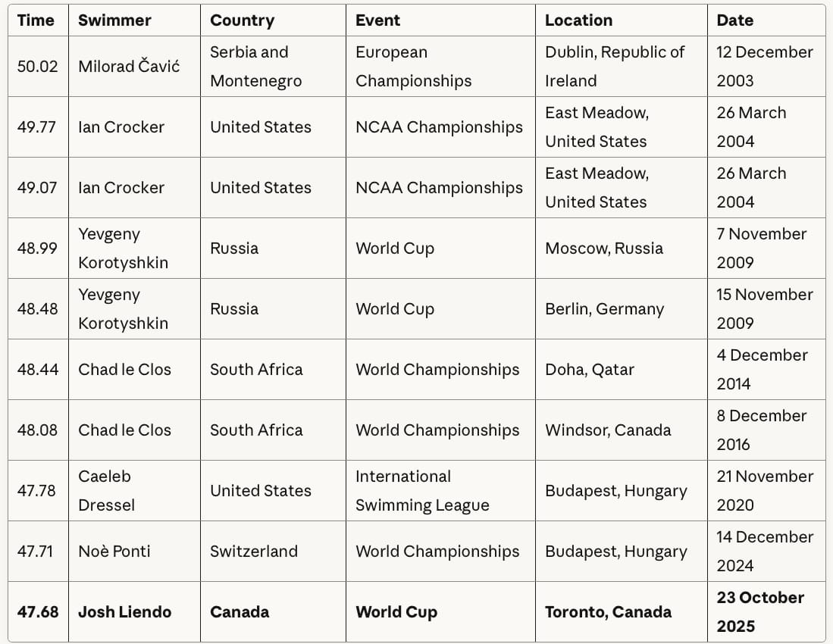Select Noè Ponti's name cell
This screenshot has width=833, height=644.
coord(114,552)
